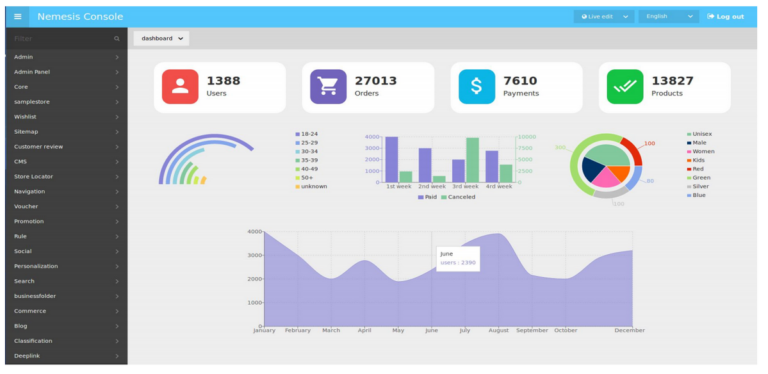Screen dimensions: 768x374
Task: Click the red Users icon
Action: tap(180, 87)
